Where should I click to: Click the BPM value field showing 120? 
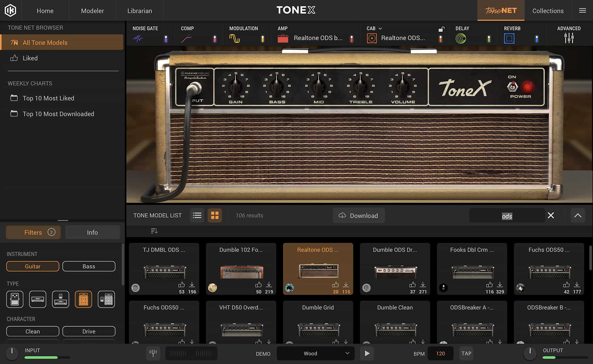pos(440,353)
